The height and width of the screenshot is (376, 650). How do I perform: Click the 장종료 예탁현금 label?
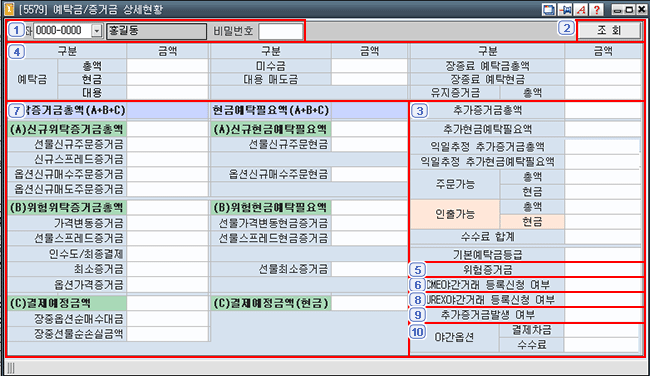(x=487, y=79)
